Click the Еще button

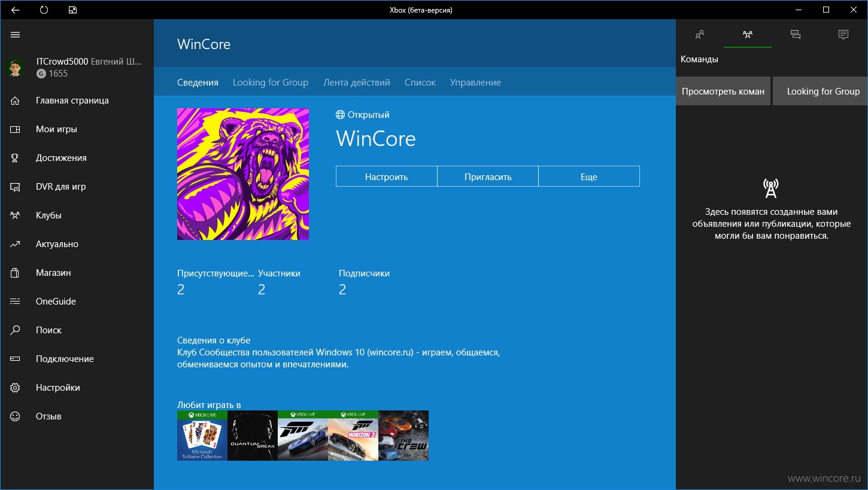tap(589, 176)
